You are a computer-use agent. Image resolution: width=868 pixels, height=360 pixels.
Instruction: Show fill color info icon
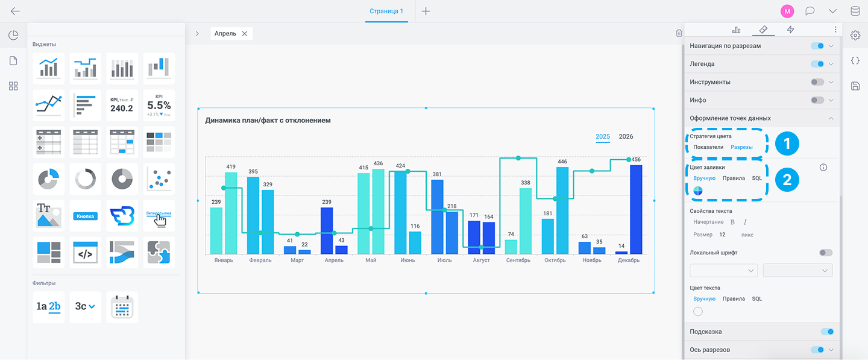(823, 168)
